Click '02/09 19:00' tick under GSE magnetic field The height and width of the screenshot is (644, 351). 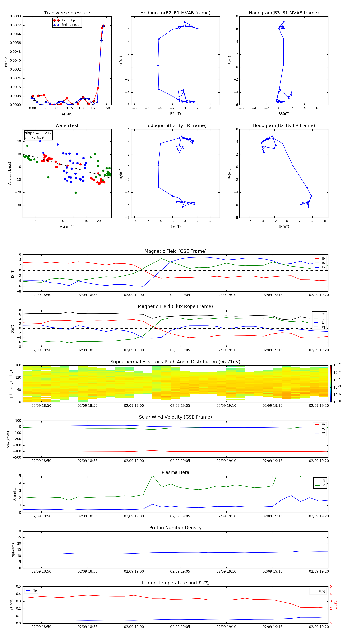[x=134, y=295]
